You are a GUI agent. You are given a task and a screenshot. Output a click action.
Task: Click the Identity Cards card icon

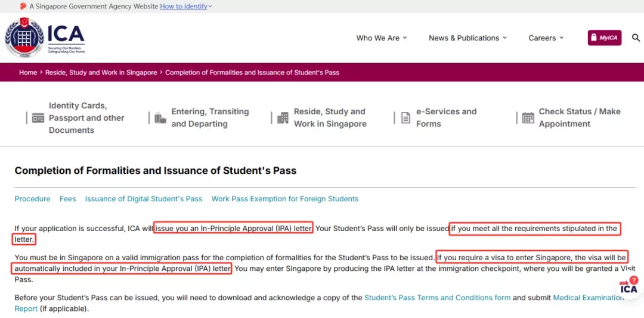tap(38, 118)
